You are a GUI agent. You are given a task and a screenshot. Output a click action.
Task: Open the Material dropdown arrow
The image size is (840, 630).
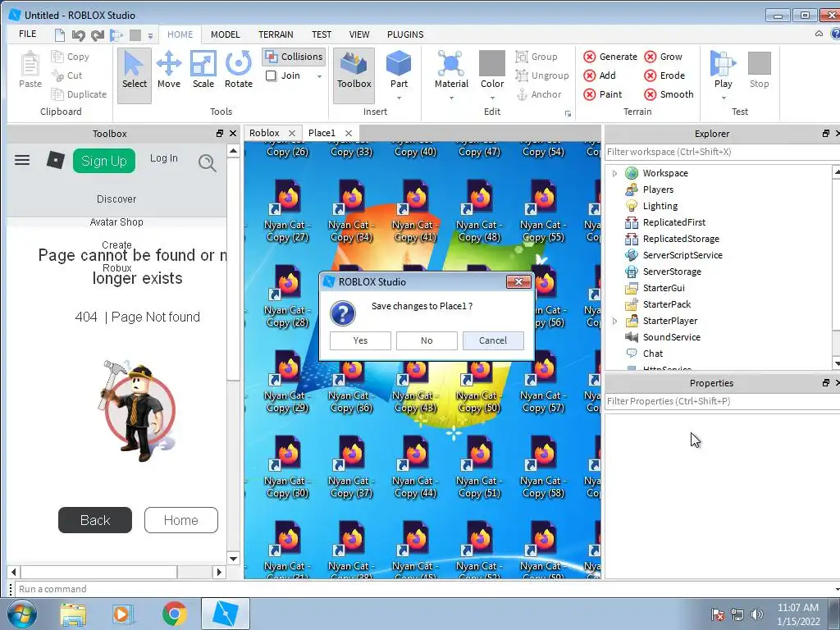[451, 98]
